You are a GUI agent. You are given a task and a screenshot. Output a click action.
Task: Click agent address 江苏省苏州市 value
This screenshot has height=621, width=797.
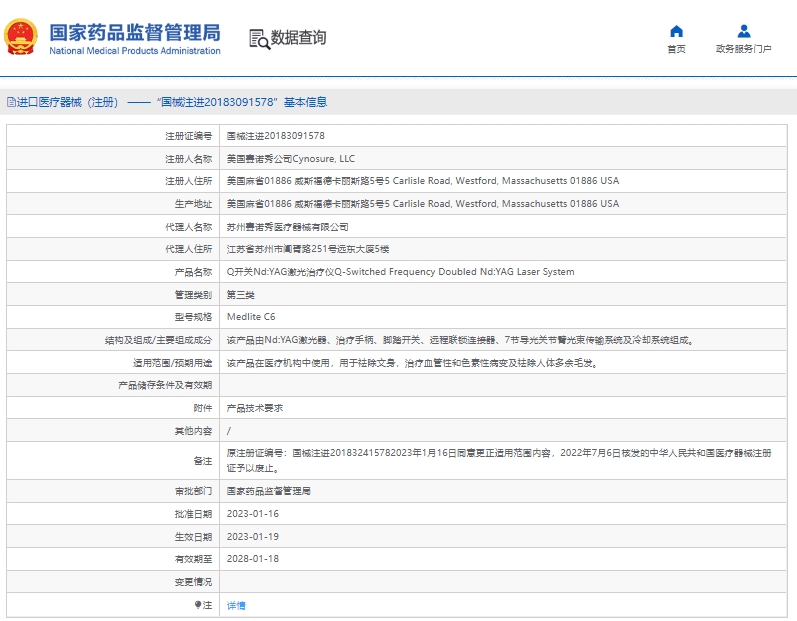[308, 249]
